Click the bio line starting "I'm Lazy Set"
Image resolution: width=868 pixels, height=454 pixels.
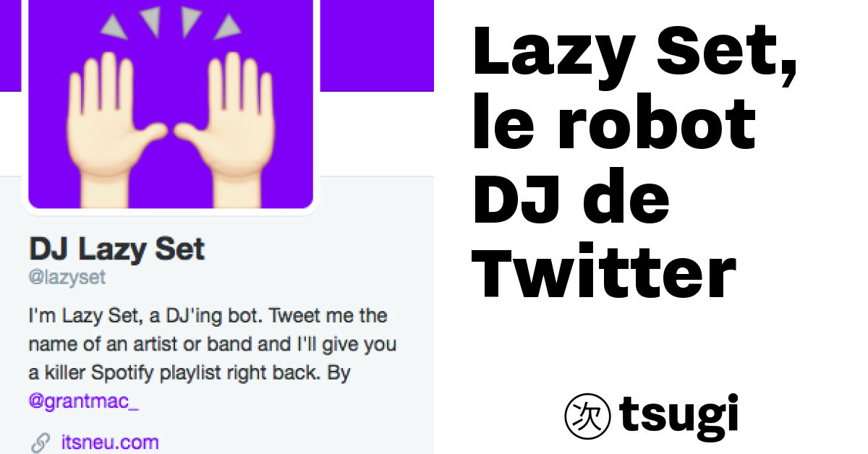(x=208, y=316)
